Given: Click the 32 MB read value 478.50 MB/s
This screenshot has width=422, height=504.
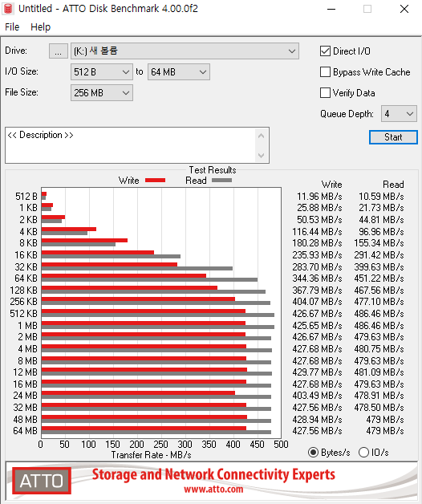Looking at the screenshot, I should [x=379, y=408].
